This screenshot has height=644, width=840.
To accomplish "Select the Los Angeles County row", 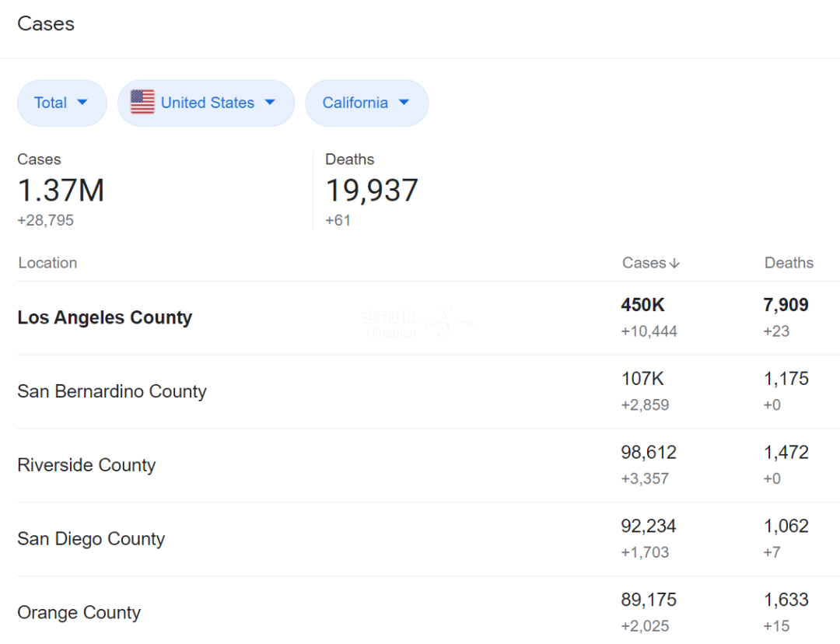I will (x=105, y=317).
